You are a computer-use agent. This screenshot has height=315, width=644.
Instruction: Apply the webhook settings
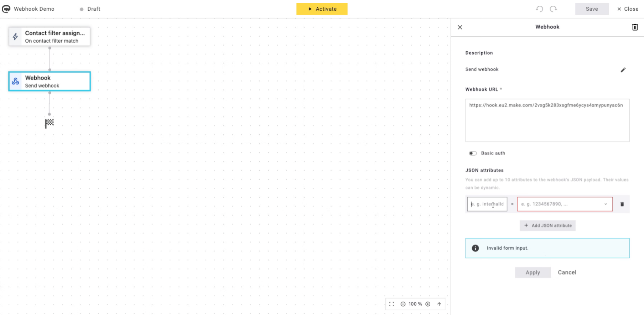tap(533, 272)
